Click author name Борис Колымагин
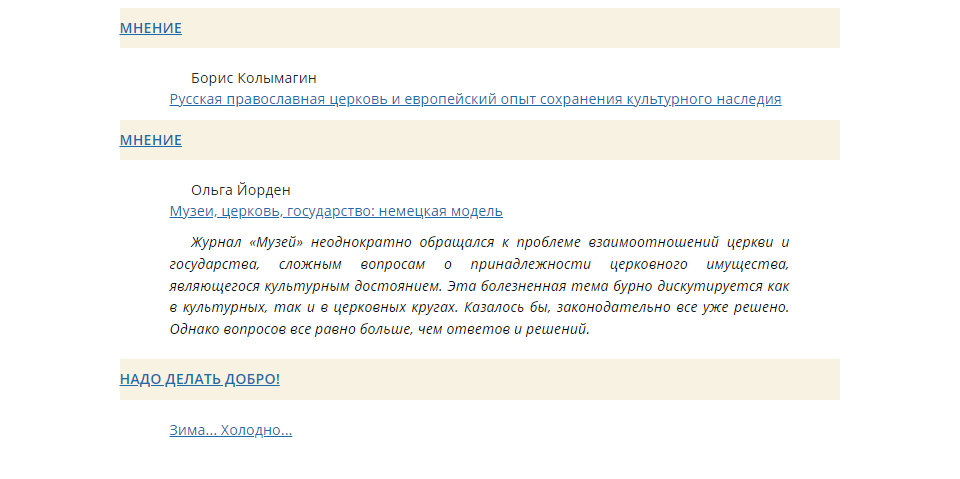Viewport: 960px width, 479px height. (x=253, y=78)
